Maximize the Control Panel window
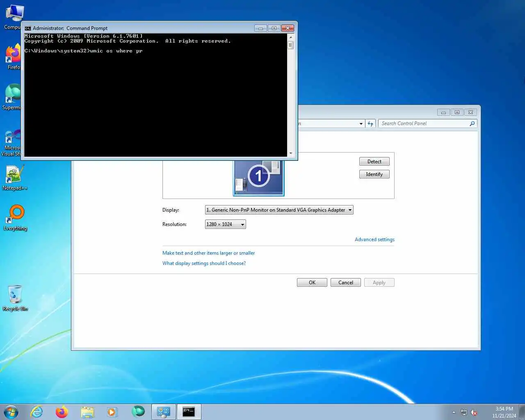Image resolution: width=525 pixels, height=420 pixels. [x=457, y=112]
